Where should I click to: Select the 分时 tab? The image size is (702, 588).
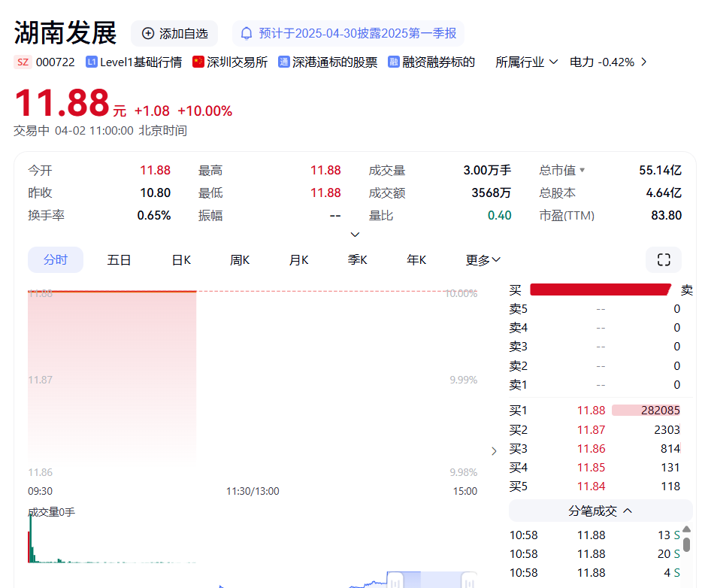56,259
